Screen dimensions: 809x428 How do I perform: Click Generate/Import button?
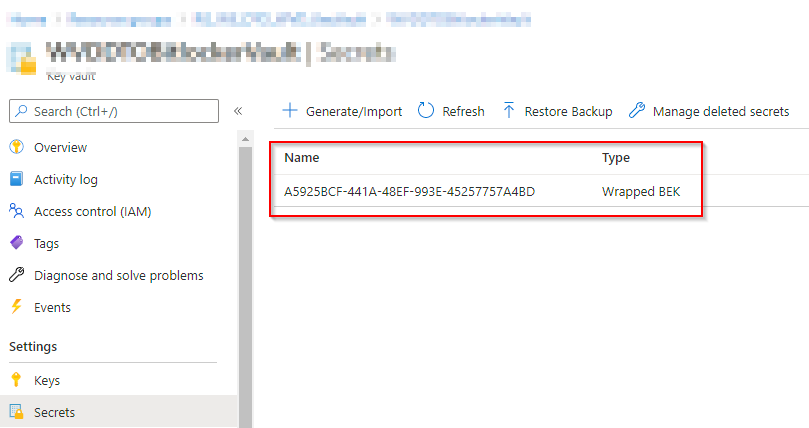coord(342,111)
